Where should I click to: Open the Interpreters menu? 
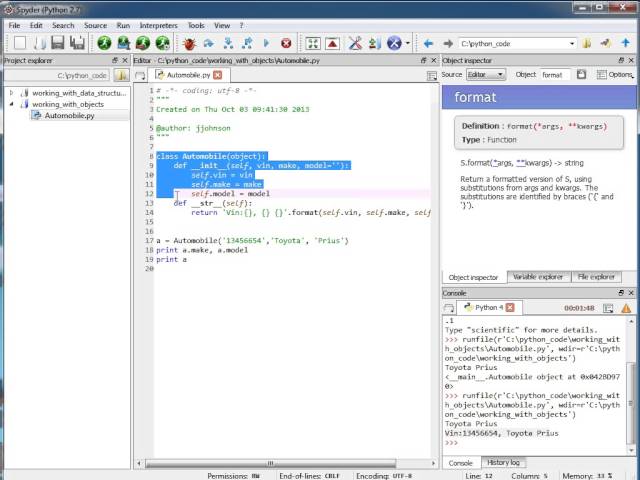tap(159, 25)
